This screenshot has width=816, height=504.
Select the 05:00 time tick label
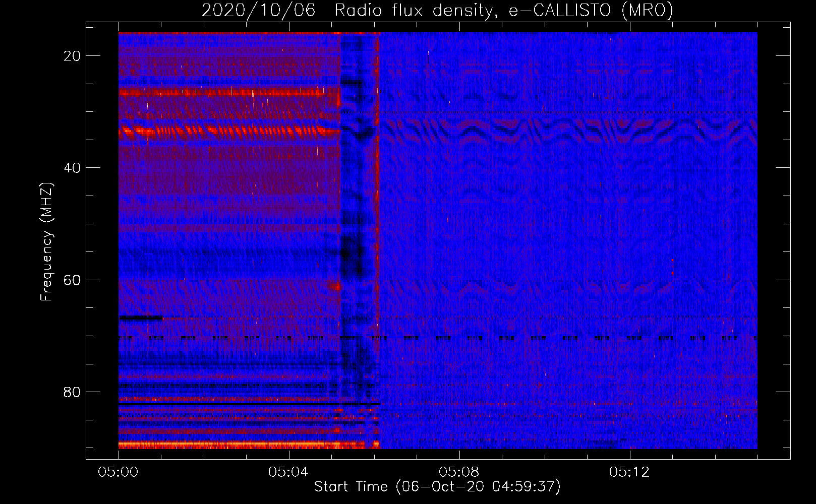pyautogui.click(x=119, y=472)
